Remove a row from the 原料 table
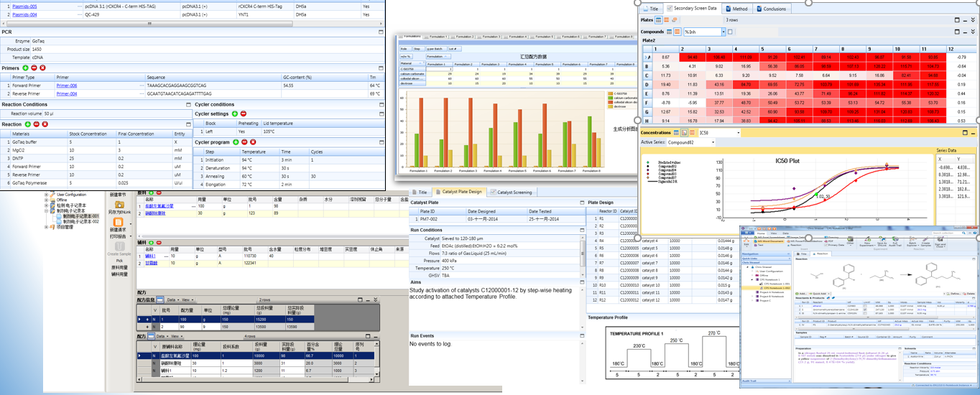Screen dimensions: 980x395 pos(159,193)
